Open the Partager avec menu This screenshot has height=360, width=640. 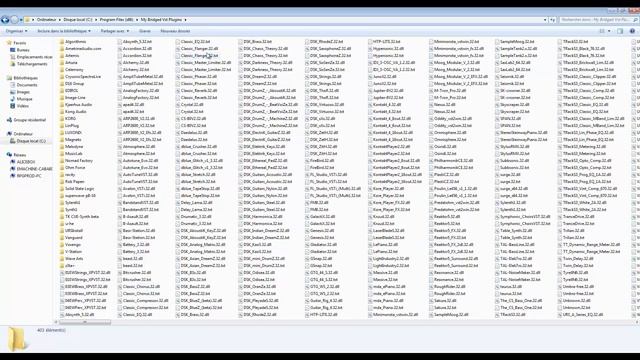[x=115, y=31]
